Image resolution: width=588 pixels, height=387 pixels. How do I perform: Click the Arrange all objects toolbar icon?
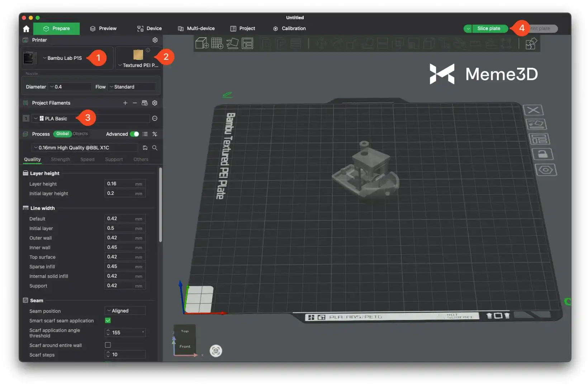pyautogui.click(x=247, y=43)
